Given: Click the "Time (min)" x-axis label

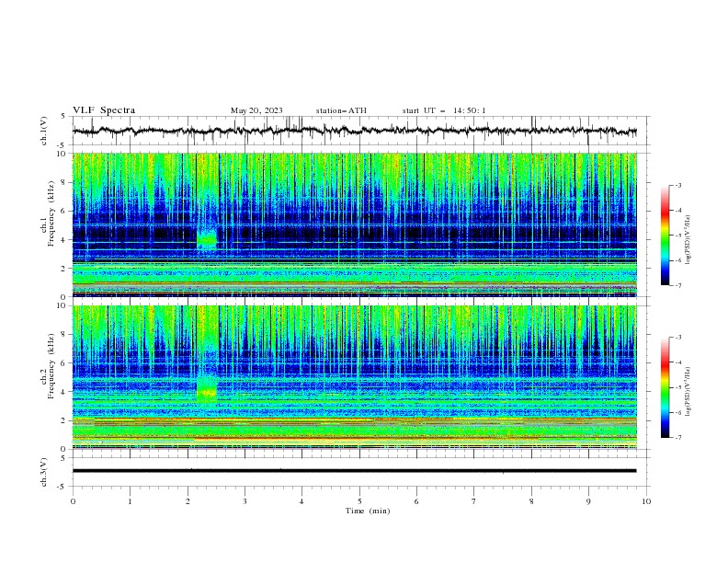Looking at the screenshot, I should (x=368, y=511).
